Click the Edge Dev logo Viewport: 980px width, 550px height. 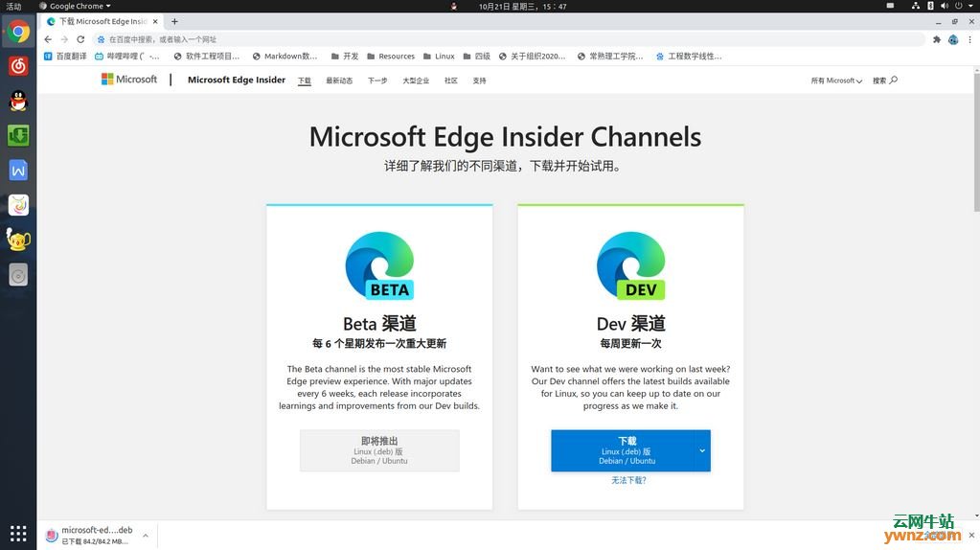630,265
